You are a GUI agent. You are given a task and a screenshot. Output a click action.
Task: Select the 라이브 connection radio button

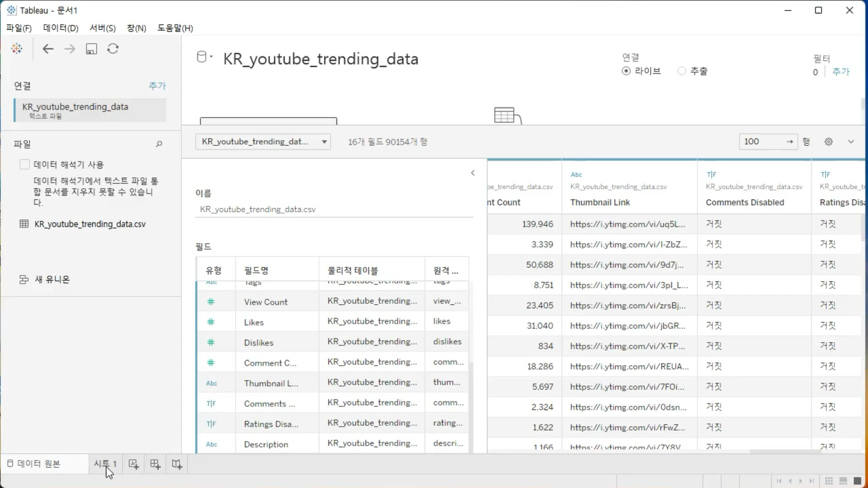click(626, 71)
